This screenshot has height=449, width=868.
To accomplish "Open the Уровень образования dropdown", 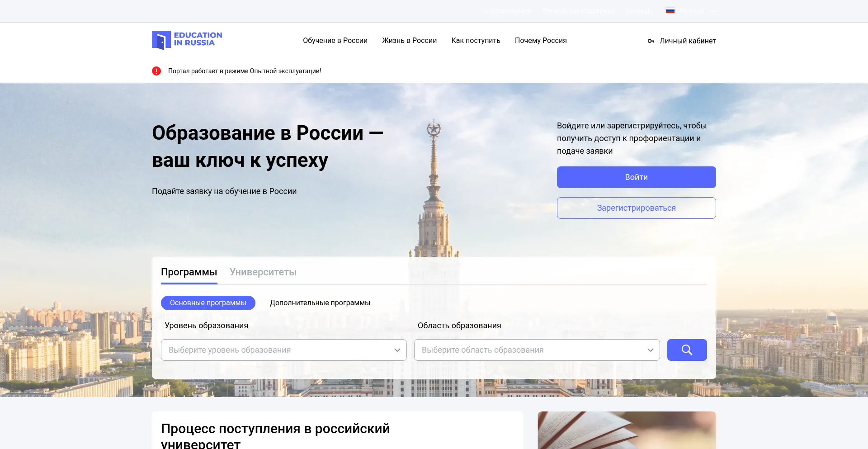I will tap(284, 350).
